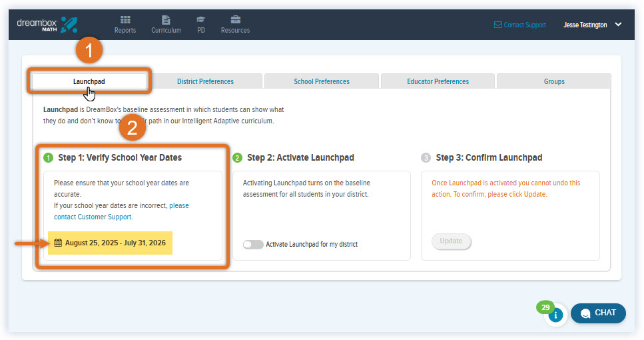Click the Step 1: Verify School Year Dates heading
This screenshot has height=340, width=644.
pos(120,157)
